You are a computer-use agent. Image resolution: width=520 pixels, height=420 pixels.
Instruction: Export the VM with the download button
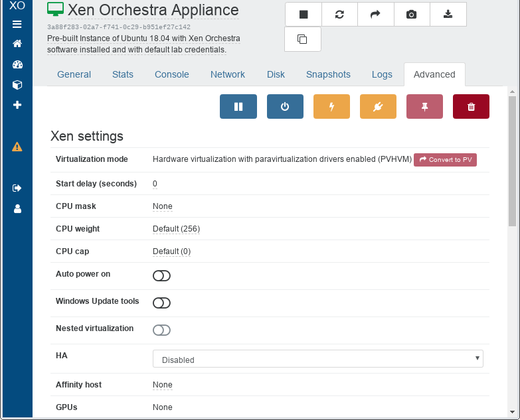pyautogui.click(x=448, y=14)
